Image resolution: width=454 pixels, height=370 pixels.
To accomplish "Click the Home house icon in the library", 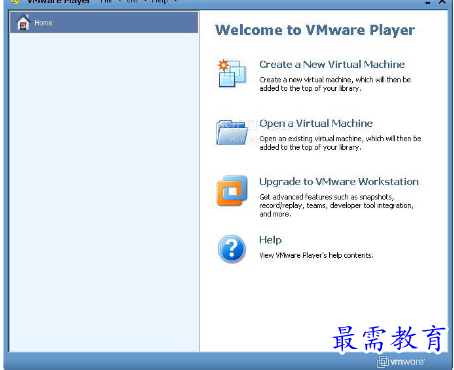I will point(23,22).
